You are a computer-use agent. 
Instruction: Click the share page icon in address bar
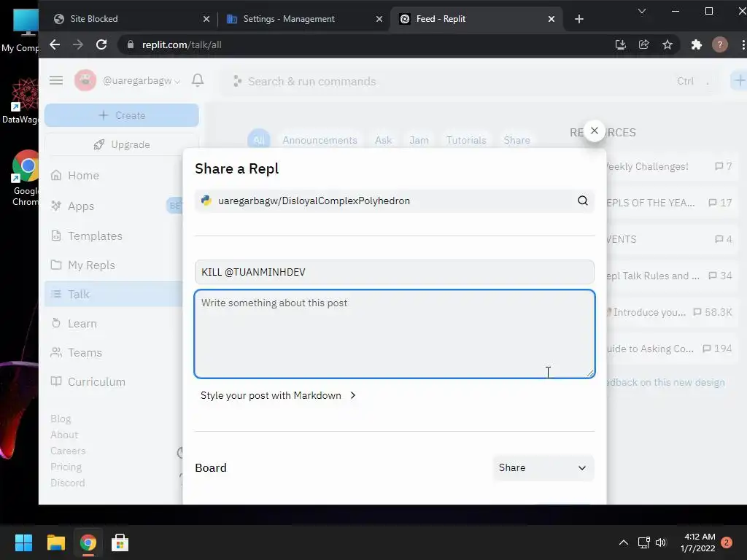tap(643, 44)
